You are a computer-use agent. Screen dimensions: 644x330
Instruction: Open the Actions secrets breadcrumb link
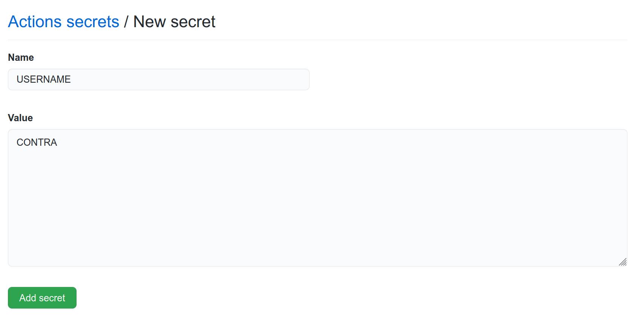click(x=63, y=22)
